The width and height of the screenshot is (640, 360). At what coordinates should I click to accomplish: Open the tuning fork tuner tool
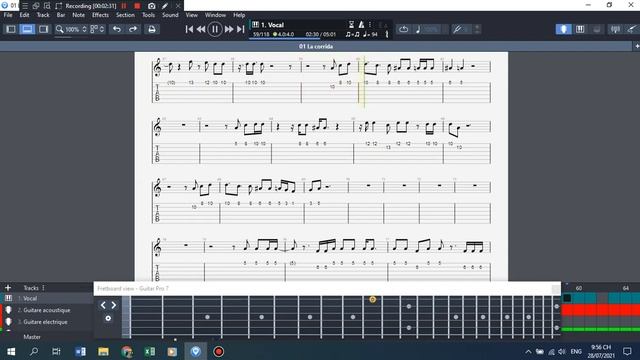(x=457, y=29)
